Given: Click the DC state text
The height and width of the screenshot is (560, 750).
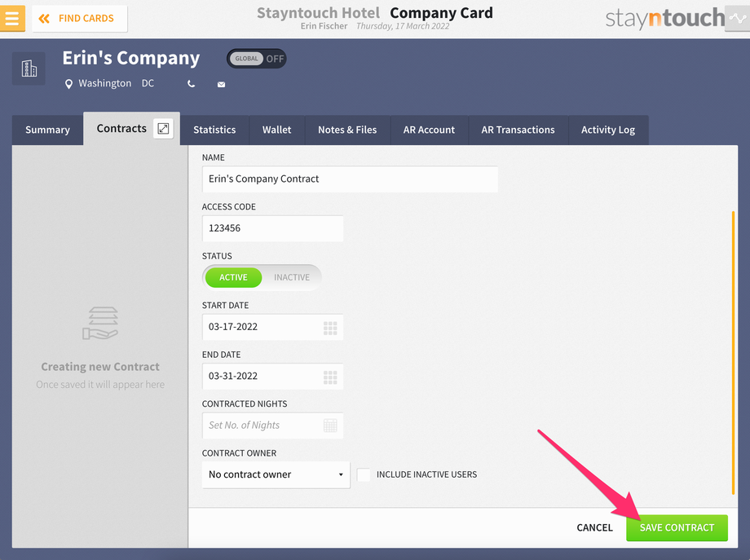Looking at the screenshot, I should (148, 83).
